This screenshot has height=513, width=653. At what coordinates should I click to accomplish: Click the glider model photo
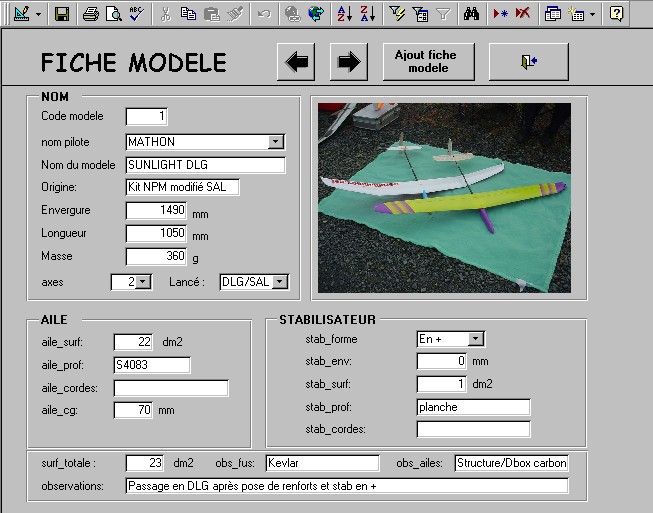[x=444, y=198]
